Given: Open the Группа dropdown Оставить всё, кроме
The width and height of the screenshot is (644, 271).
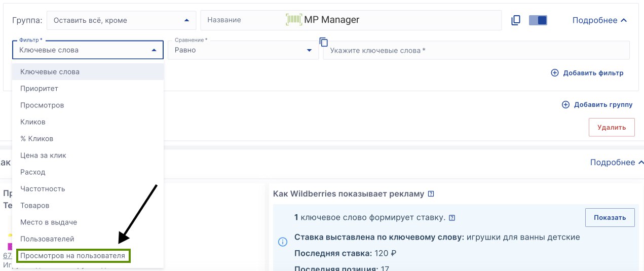Looking at the screenshot, I should tap(121, 20).
